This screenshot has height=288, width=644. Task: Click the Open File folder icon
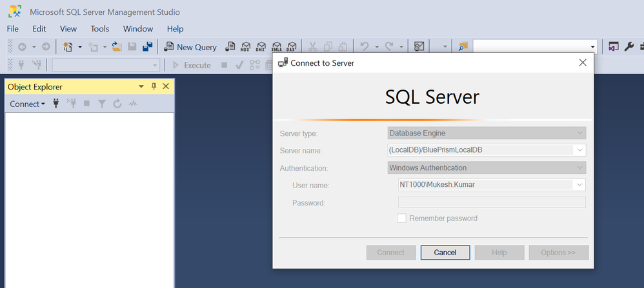117,47
